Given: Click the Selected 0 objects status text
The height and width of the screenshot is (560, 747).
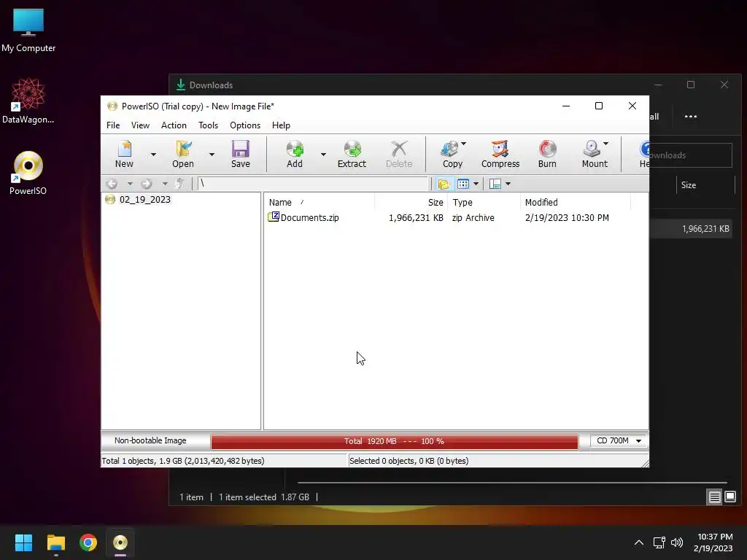Looking at the screenshot, I should [x=409, y=461].
